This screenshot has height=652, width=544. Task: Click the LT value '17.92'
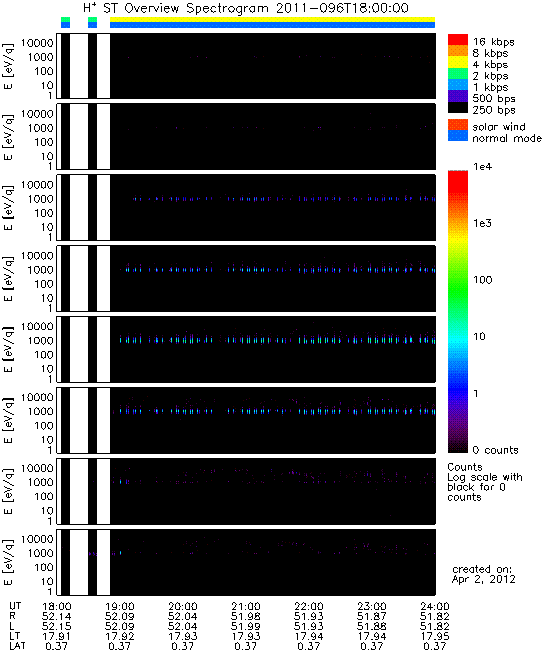click(120, 636)
